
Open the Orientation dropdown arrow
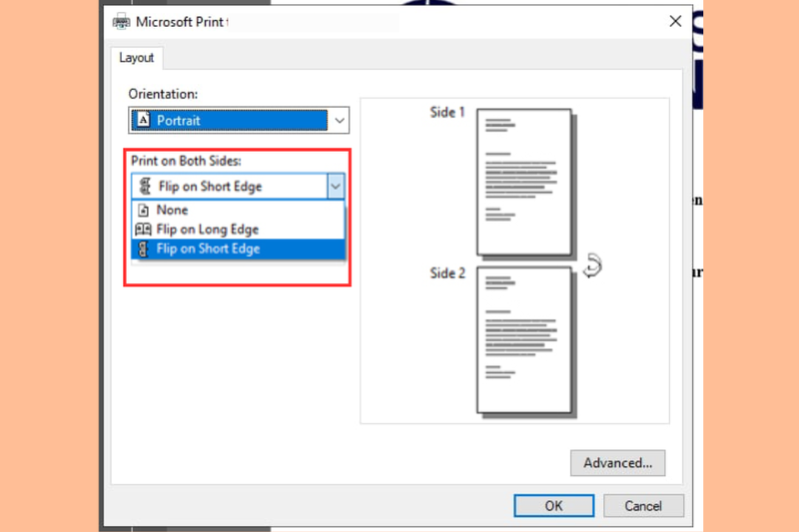click(340, 121)
